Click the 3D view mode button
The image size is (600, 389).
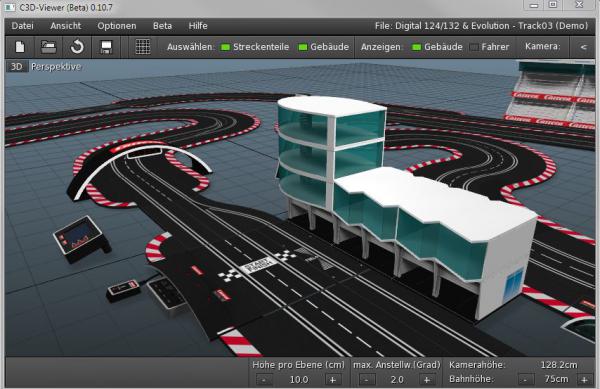pyautogui.click(x=16, y=67)
